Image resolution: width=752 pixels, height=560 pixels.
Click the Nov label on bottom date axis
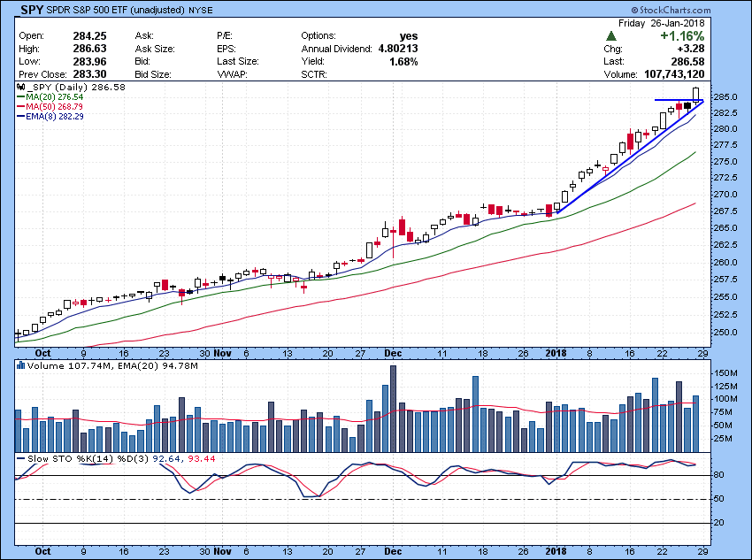point(223,551)
